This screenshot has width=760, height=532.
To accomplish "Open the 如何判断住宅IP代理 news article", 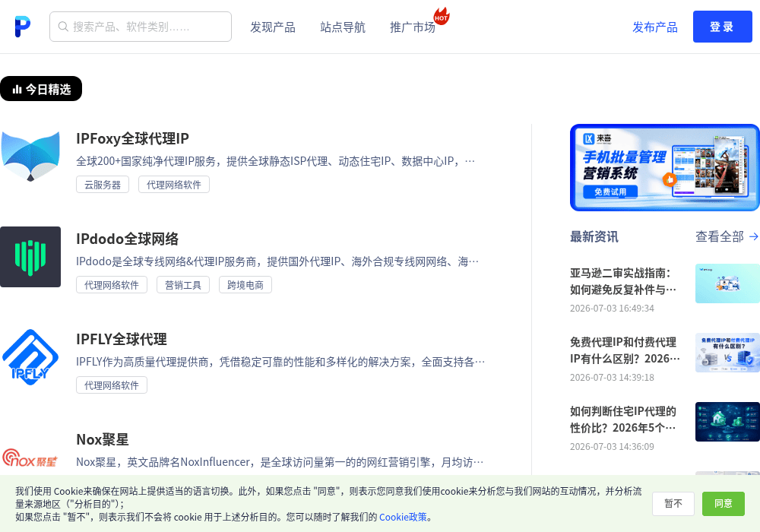I will pos(623,420).
